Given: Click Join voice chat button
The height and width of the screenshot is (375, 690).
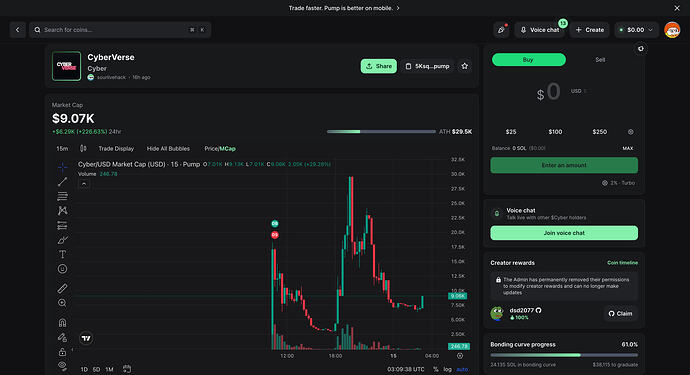Looking at the screenshot, I should [x=564, y=233].
